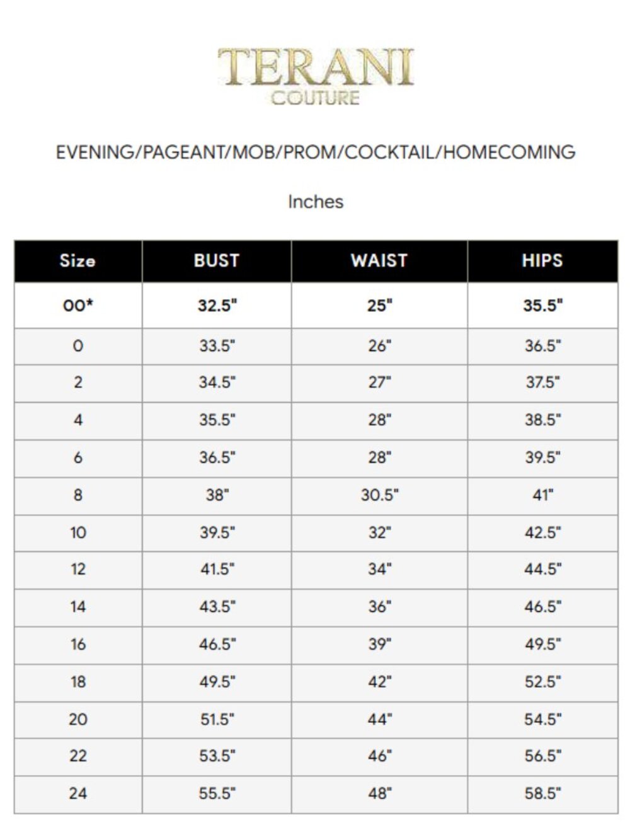Select the 55.5" bust cell for size 24

[x=217, y=793]
